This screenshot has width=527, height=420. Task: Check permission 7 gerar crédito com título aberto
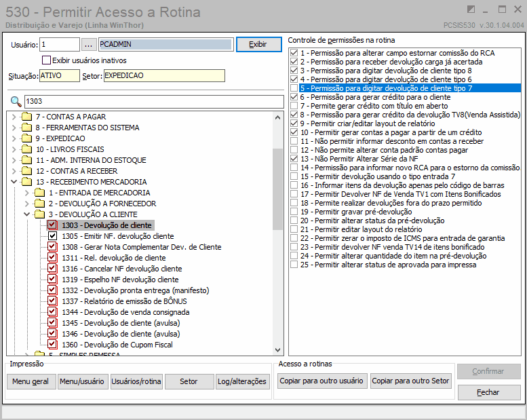tap(294, 106)
